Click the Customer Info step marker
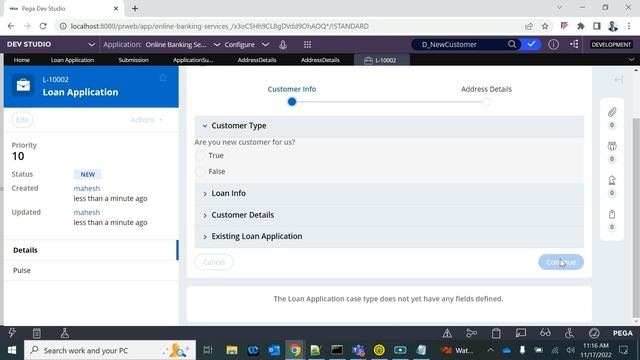This screenshot has height=360, width=640. [292, 102]
